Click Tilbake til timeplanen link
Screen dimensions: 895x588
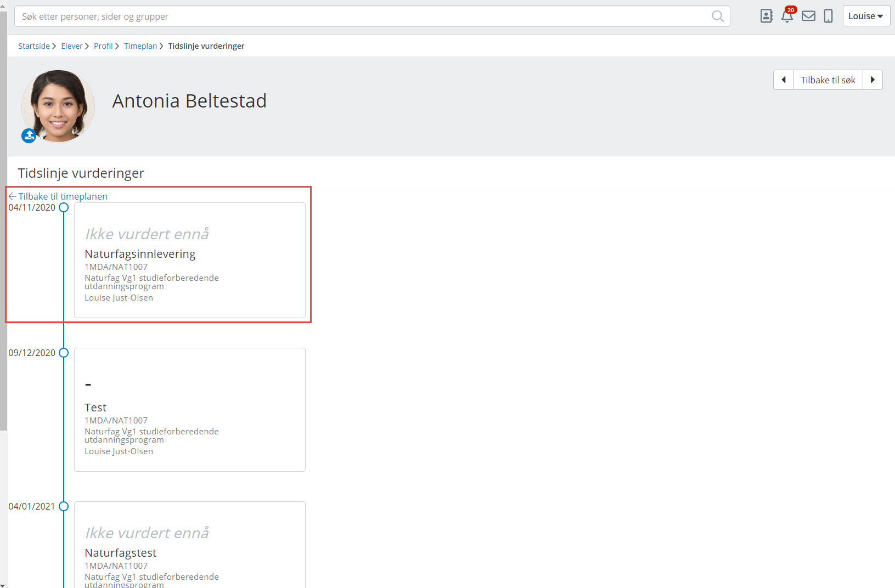pos(63,196)
